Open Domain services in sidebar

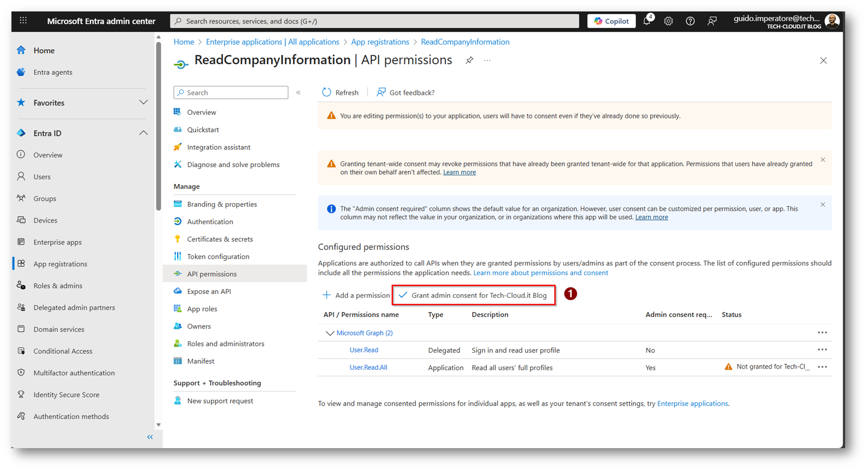59,329
